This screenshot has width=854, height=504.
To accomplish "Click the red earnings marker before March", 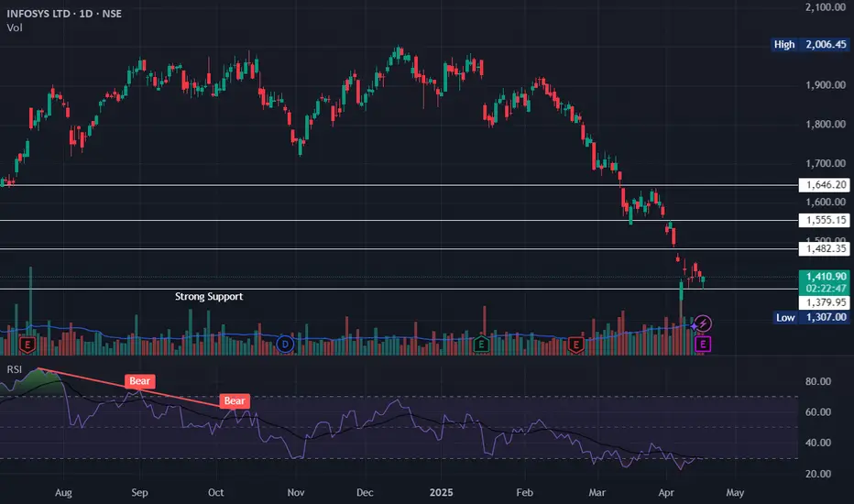I will click(x=575, y=345).
